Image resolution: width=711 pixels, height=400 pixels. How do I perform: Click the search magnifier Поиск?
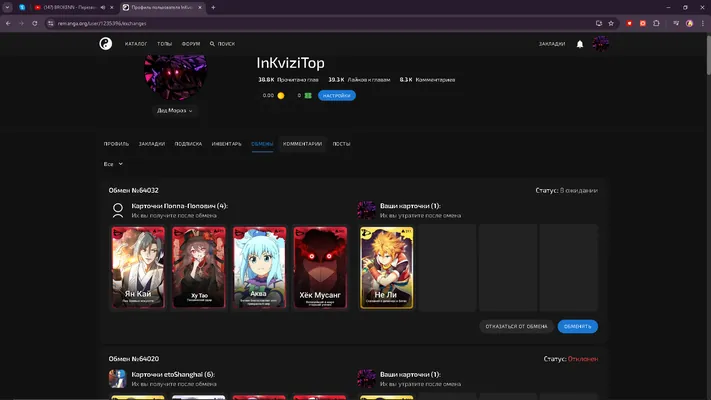222,44
